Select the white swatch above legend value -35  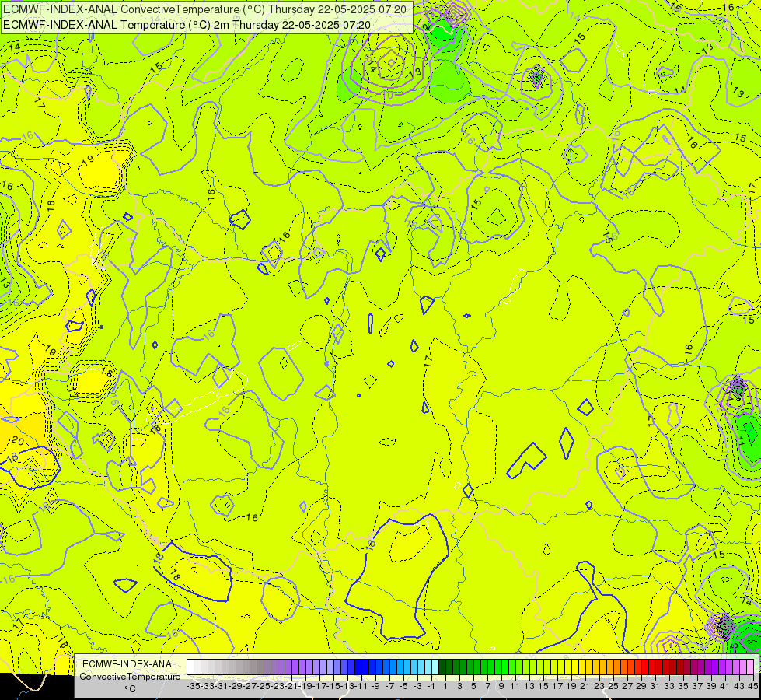point(190,667)
